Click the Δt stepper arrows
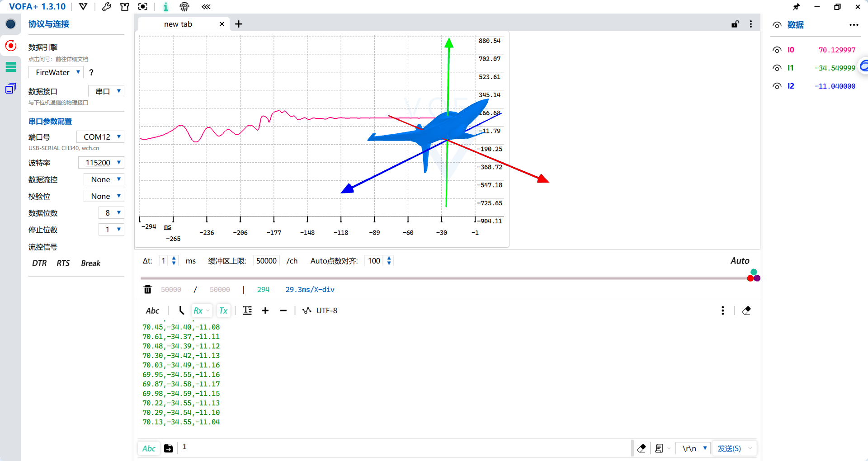 click(x=174, y=261)
